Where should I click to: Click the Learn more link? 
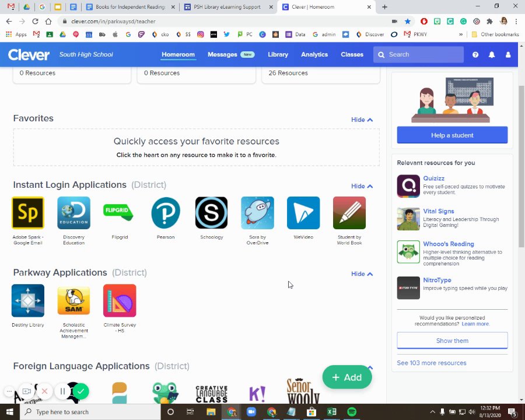(x=475, y=324)
